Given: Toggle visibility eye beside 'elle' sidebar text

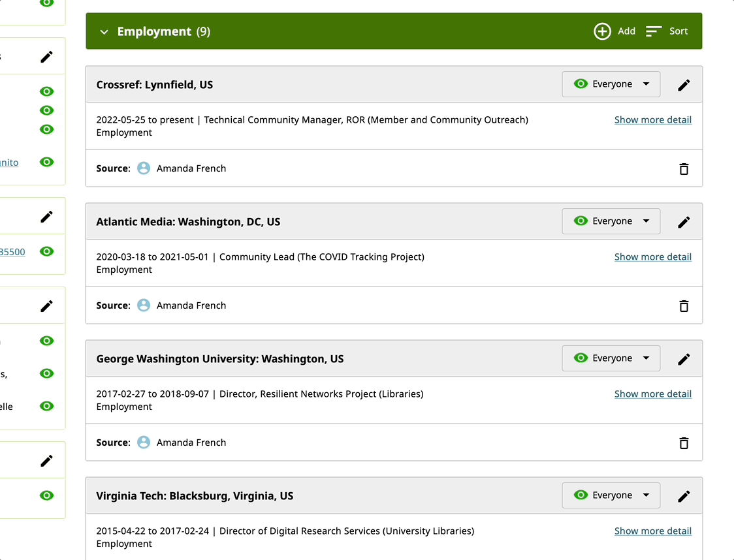Looking at the screenshot, I should click(47, 406).
